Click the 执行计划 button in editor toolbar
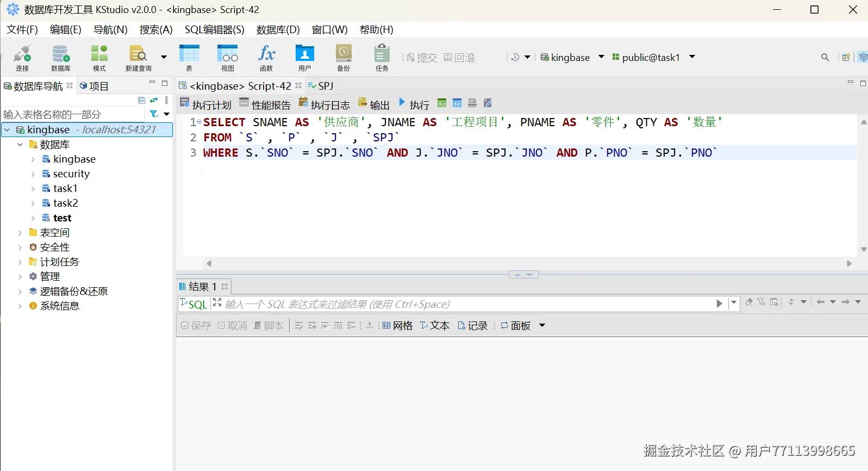868x471 pixels. tap(205, 104)
